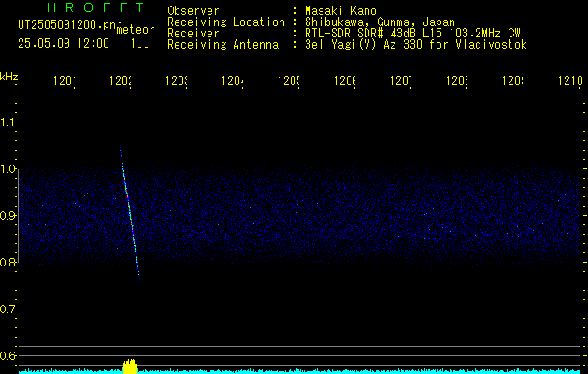Click RTL-SDR SDR# 43dB receiver text
Screen dimensions: 588x374
point(412,34)
